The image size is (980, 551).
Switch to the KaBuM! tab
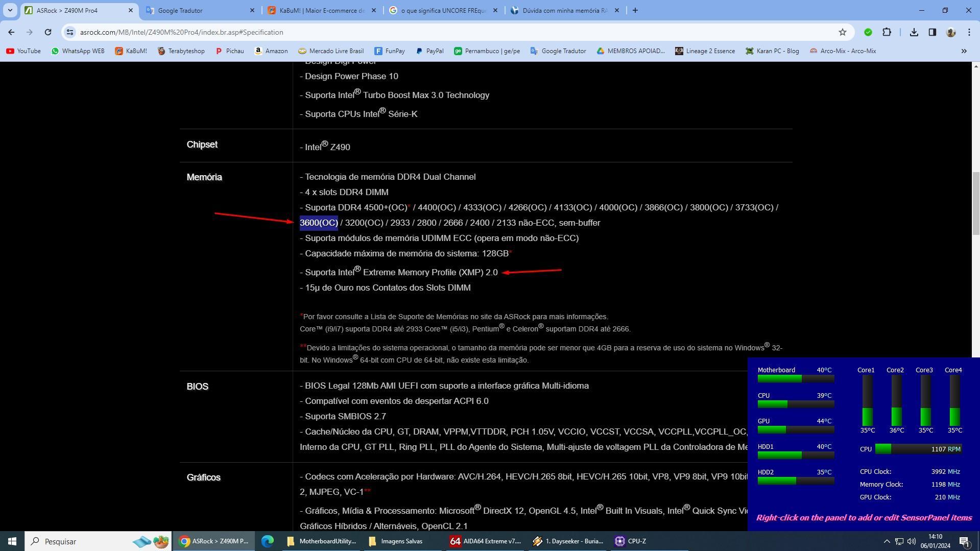(322, 10)
